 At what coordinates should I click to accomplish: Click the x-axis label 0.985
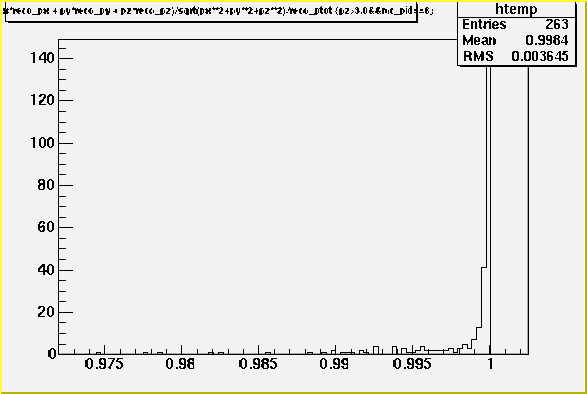[258, 364]
